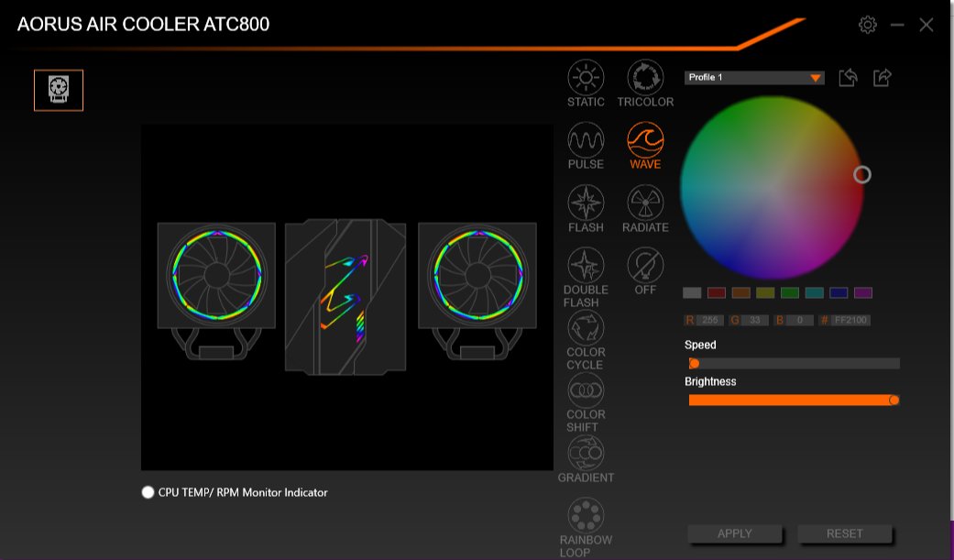Turn lighting off with the Off icon
The height and width of the screenshot is (560, 954).
tap(645, 266)
